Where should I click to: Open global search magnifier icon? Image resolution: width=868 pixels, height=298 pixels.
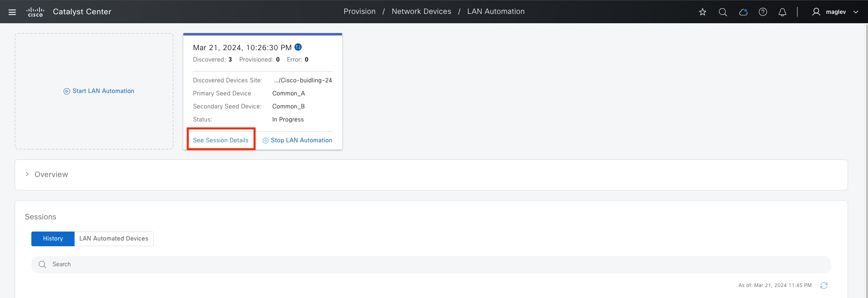tap(723, 12)
